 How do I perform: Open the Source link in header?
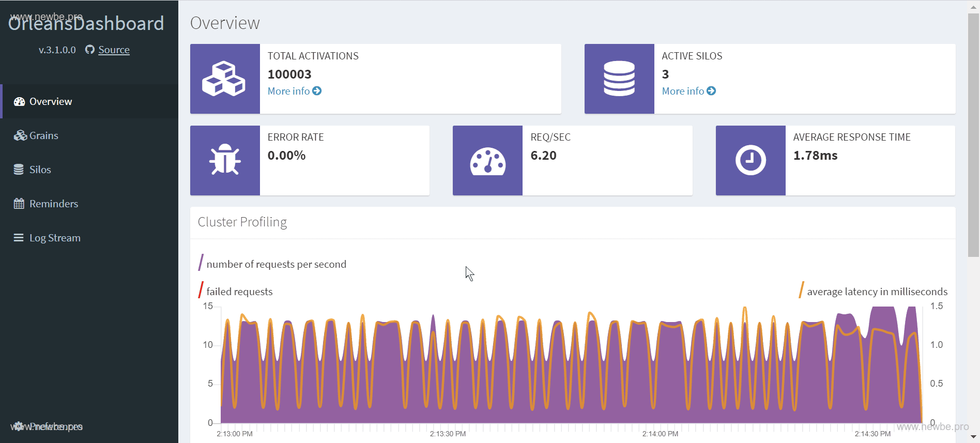(114, 50)
